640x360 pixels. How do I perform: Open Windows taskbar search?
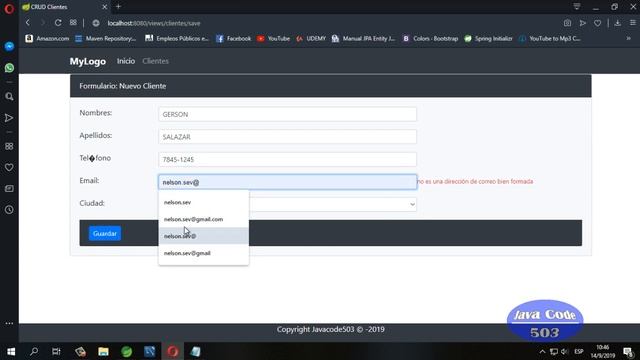34,351
